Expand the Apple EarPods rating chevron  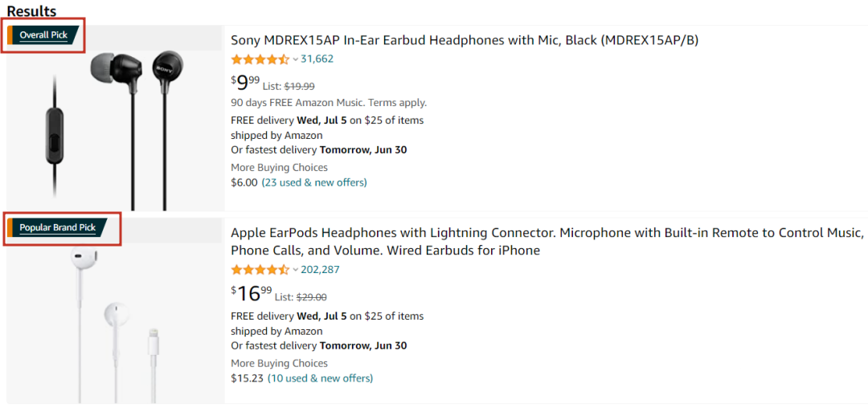(295, 270)
